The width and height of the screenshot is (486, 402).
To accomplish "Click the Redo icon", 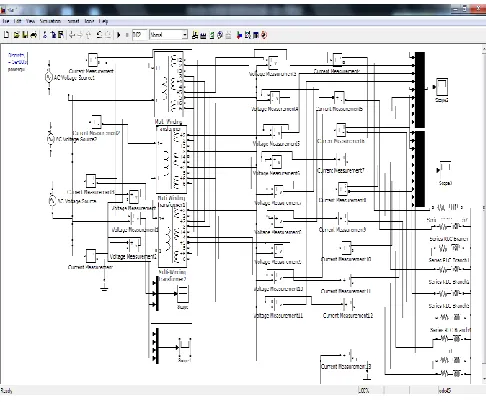I will 108,35.
